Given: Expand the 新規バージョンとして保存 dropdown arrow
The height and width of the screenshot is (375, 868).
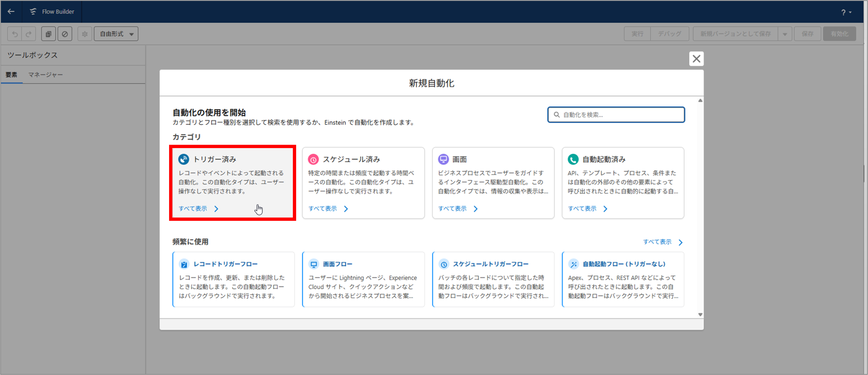Looking at the screenshot, I should click(785, 34).
